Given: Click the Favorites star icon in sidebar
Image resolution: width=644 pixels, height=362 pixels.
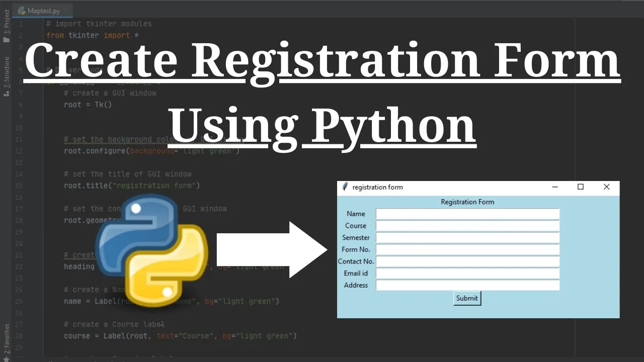Looking at the screenshot, I should pyautogui.click(x=6, y=358).
